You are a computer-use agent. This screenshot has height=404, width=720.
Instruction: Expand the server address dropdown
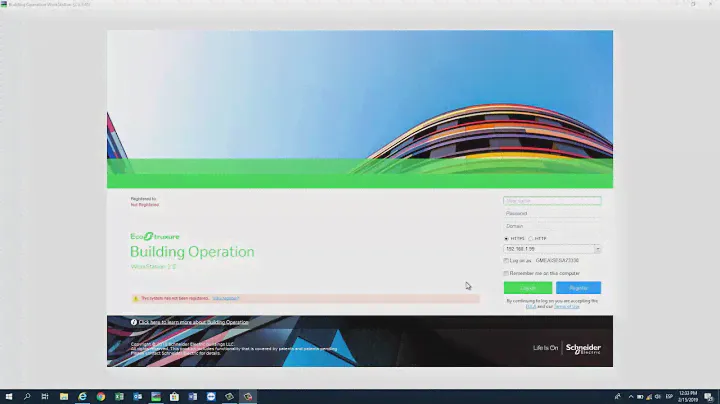(x=597, y=249)
